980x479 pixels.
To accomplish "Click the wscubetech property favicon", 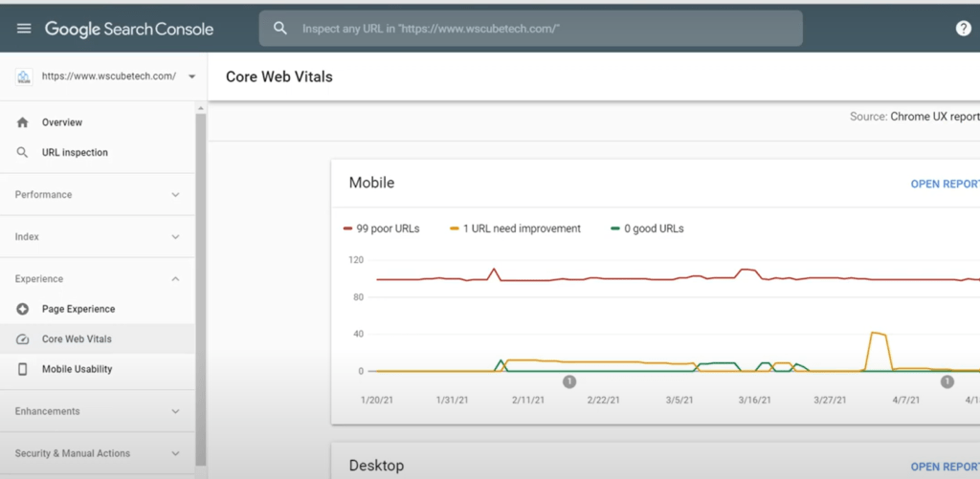I will [x=24, y=76].
